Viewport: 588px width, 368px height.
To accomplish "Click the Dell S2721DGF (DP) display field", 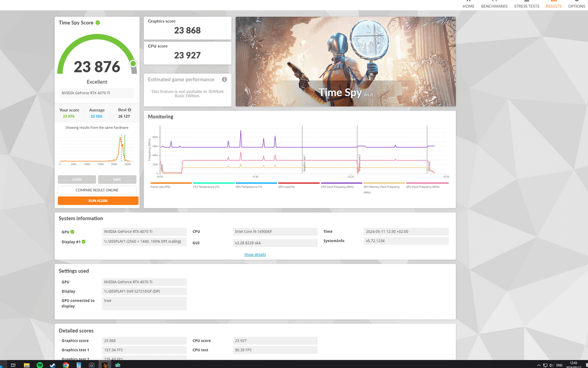I will tap(144, 291).
